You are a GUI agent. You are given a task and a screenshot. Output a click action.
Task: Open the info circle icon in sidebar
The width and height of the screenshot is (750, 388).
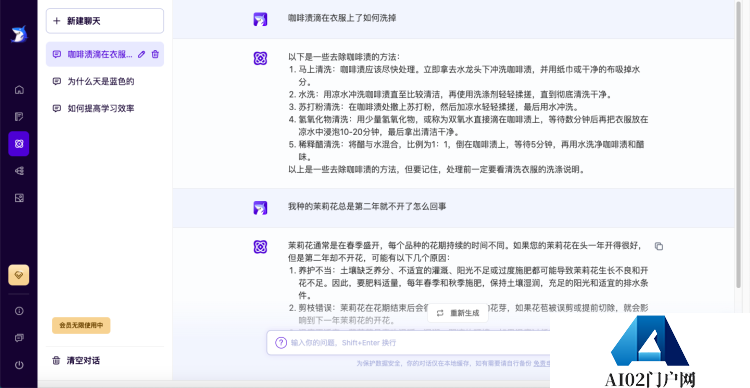point(19,311)
